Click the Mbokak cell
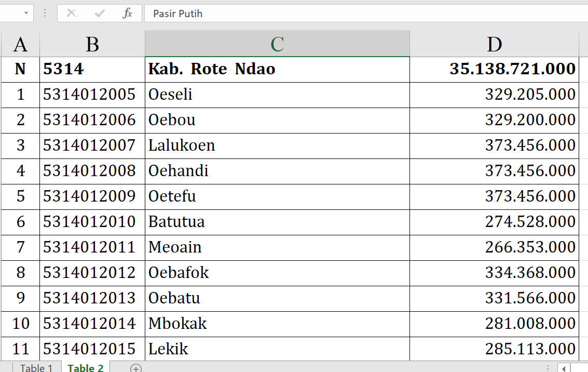This screenshot has height=372, width=588. click(x=277, y=324)
